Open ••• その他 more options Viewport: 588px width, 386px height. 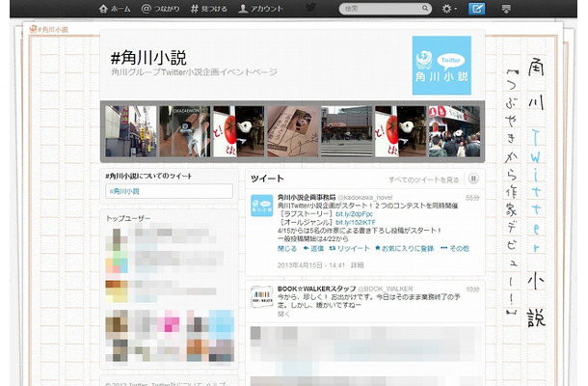pyautogui.click(x=455, y=249)
